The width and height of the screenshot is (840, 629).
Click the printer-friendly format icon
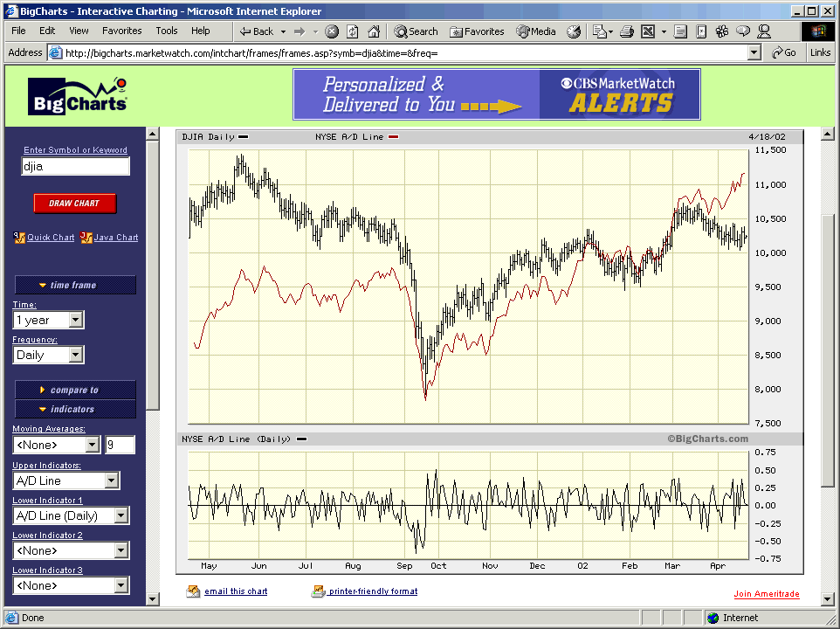pyautogui.click(x=318, y=591)
